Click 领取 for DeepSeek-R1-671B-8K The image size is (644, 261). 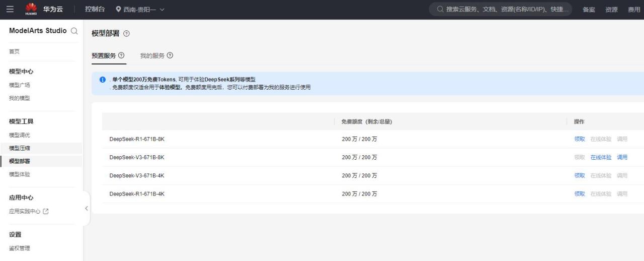click(x=580, y=139)
